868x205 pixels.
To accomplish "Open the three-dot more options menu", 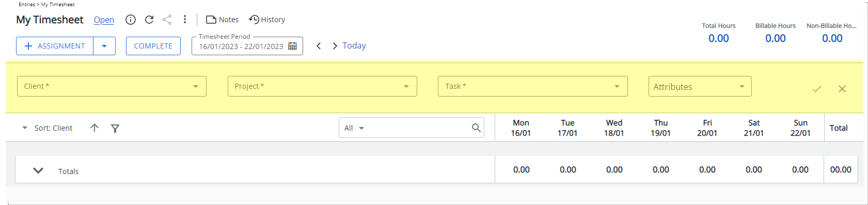I will click(x=185, y=19).
